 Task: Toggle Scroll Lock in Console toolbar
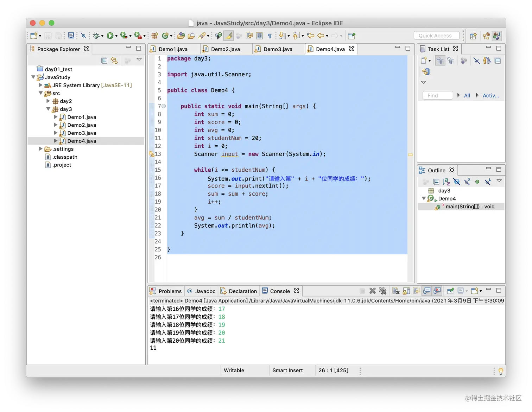[406, 291]
